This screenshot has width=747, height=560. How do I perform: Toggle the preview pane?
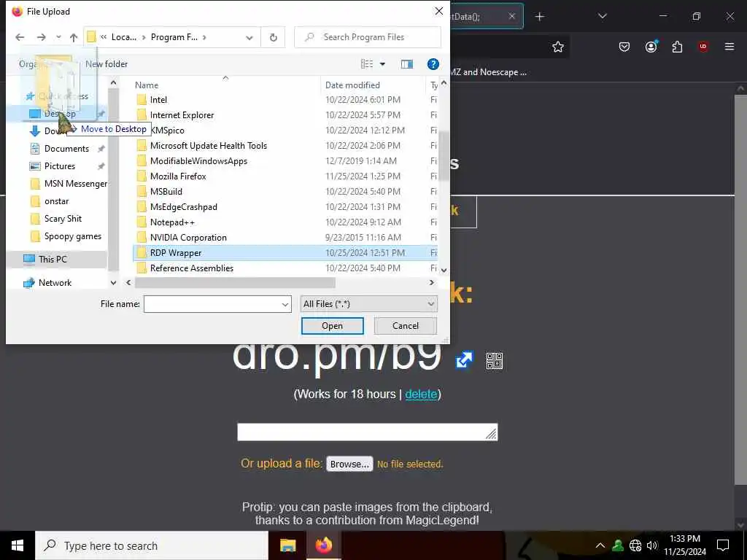tap(407, 64)
